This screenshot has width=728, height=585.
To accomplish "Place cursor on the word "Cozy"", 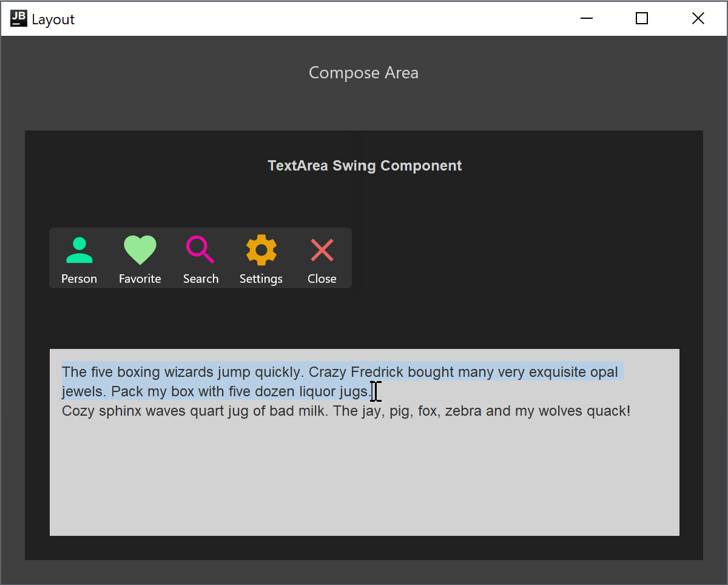I will [78, 411].
